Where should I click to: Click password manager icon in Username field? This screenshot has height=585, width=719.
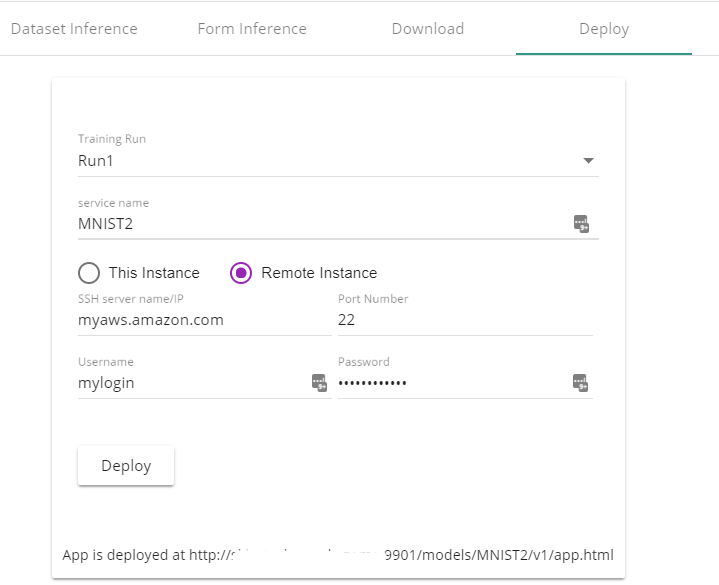[x=319, y=382]
